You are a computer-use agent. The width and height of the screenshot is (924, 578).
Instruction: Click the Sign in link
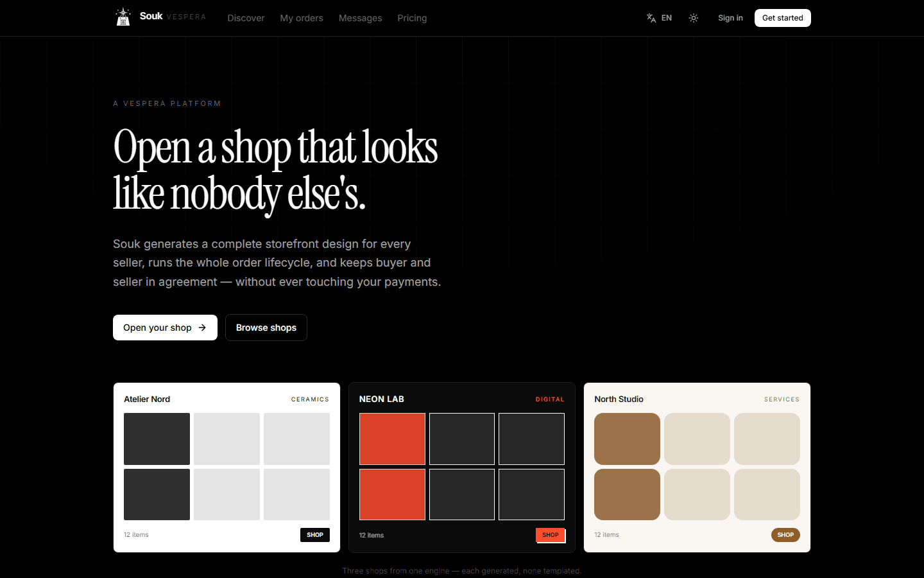point(730,18)
